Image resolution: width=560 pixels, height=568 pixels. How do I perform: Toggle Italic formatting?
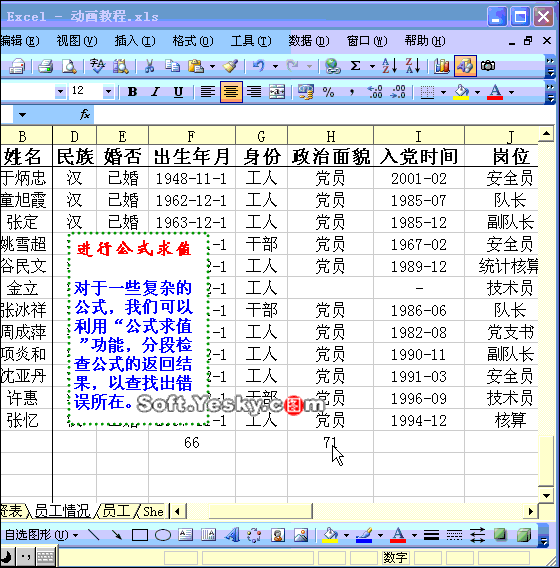156,92
